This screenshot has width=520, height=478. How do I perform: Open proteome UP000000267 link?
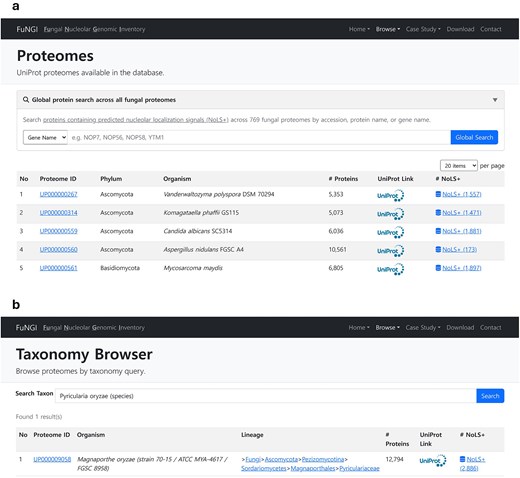pos(58,194)
